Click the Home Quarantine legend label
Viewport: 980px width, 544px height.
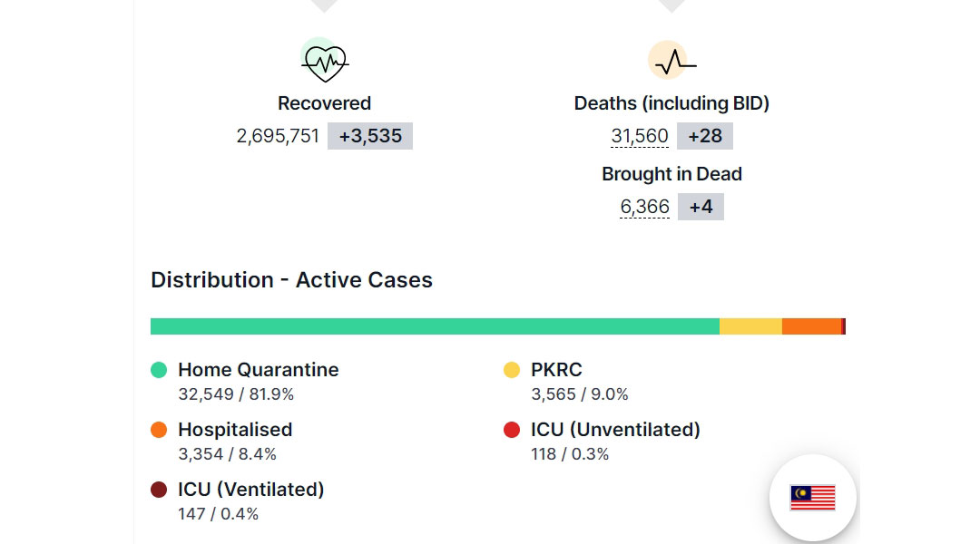258,370
